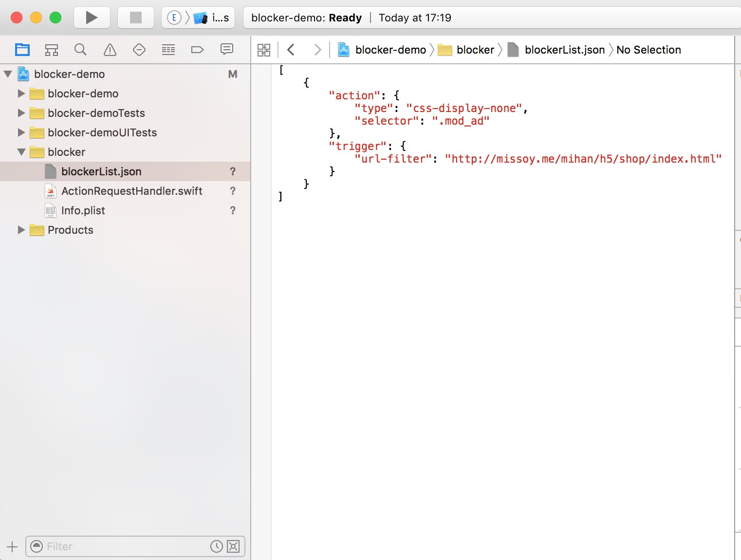The image size is (741, 560).
Task: Click No Selection in the jump bar
Action: 648,50
